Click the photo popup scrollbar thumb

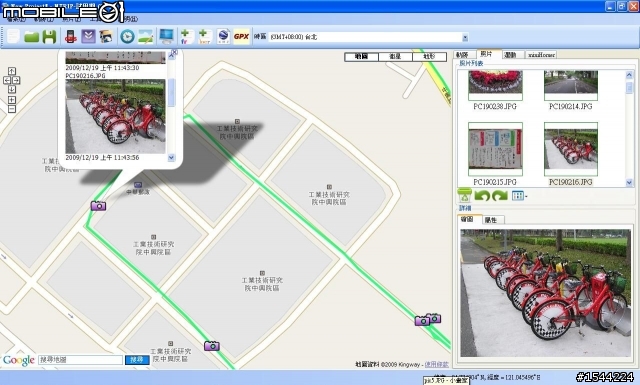[171, 92]
